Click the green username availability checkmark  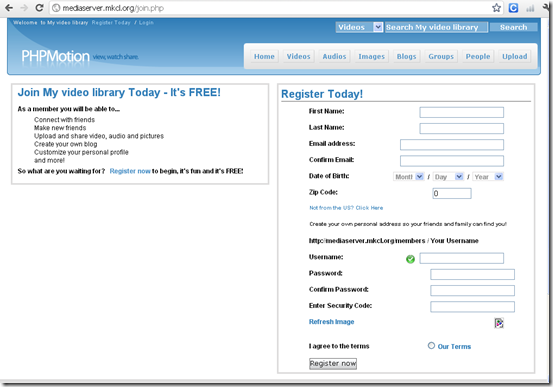pos(410,259)
